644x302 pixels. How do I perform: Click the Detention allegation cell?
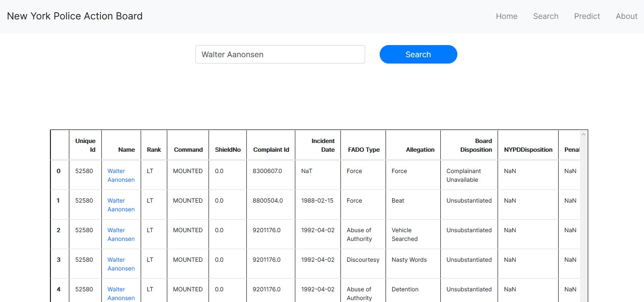point(413,291)
